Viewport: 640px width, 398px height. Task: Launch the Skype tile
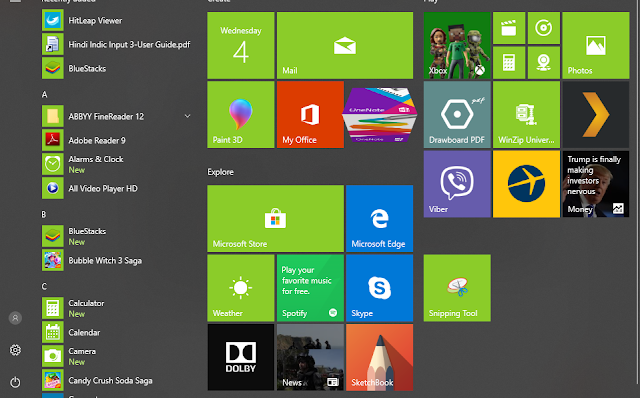click(x=380, y=288)
